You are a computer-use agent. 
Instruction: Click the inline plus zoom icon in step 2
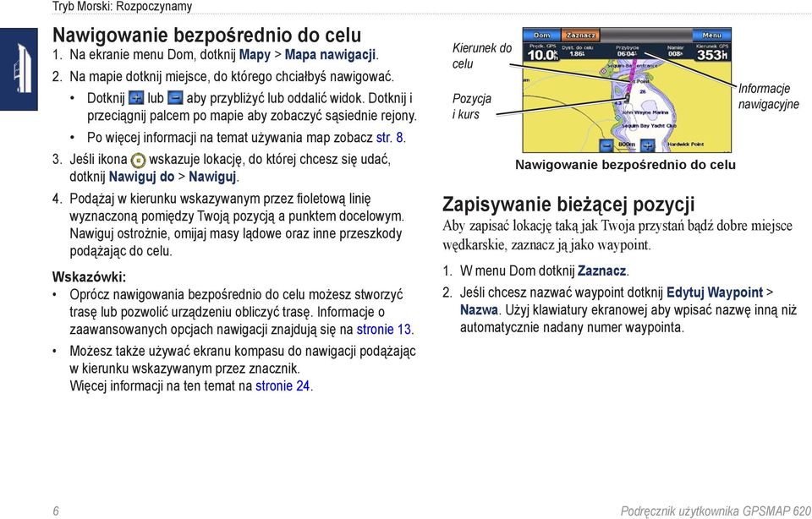pyautogui.click(x=136, y=97)
